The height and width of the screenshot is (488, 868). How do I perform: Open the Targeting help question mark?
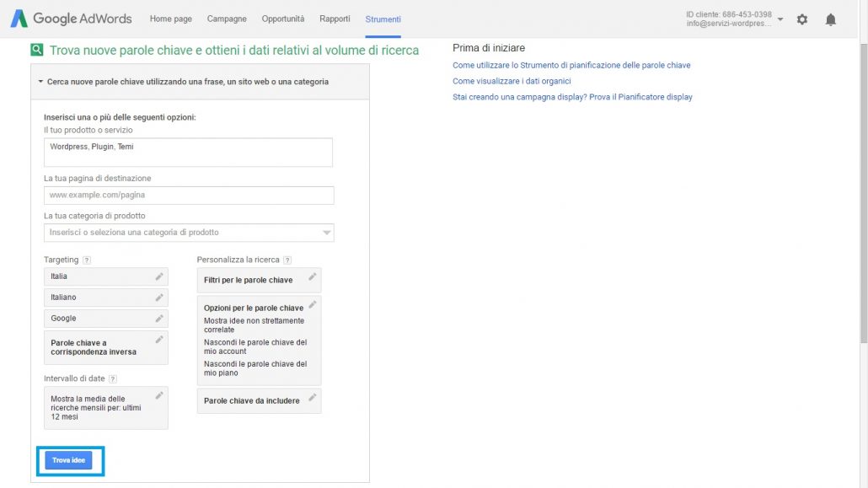(x=86, y=260)
